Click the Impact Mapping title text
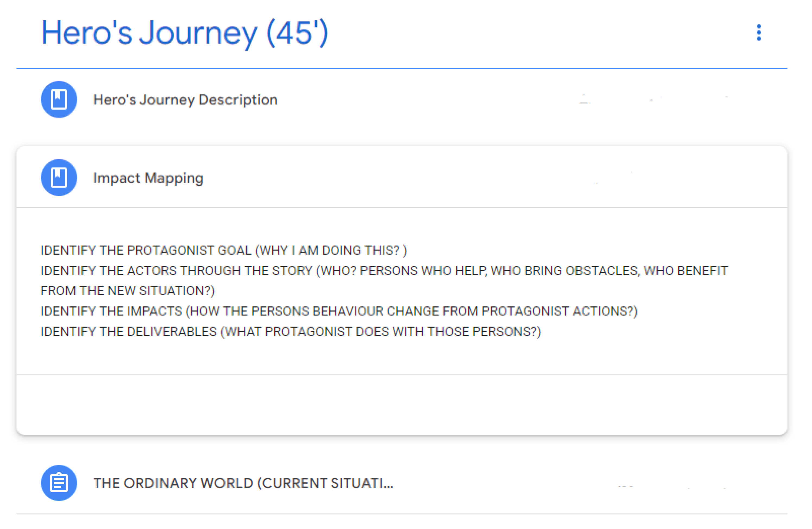 (x=148, y=178)
